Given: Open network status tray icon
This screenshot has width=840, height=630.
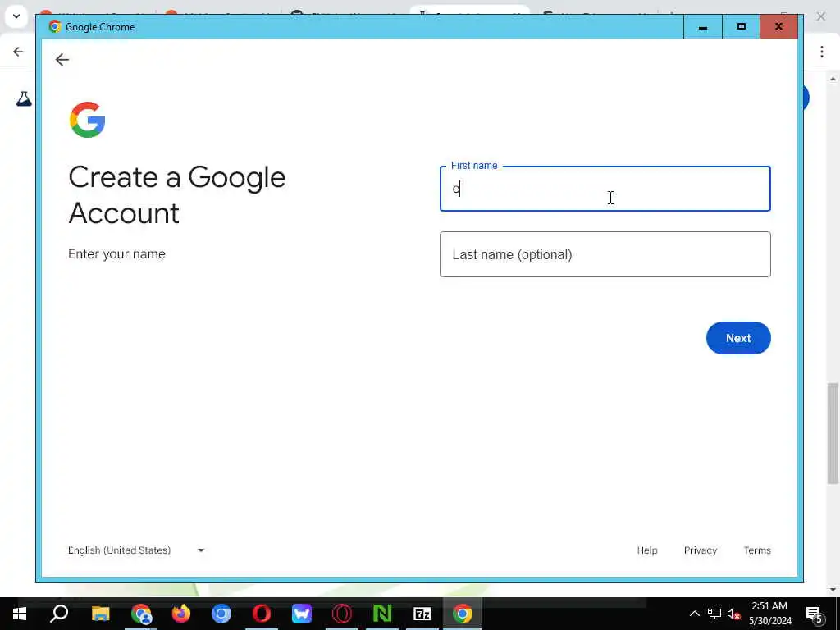Looking at the screenshot, I should (714, 614).
